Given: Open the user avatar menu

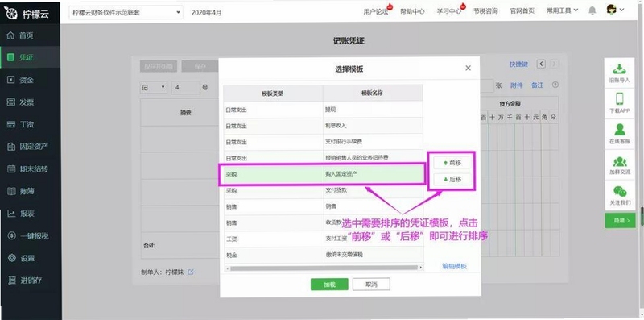Looking at the screenshot, I should click(615, 10).
